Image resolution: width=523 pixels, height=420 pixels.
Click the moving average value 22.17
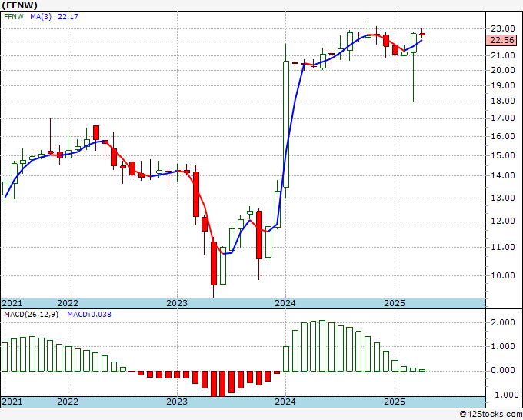point(68,17)
